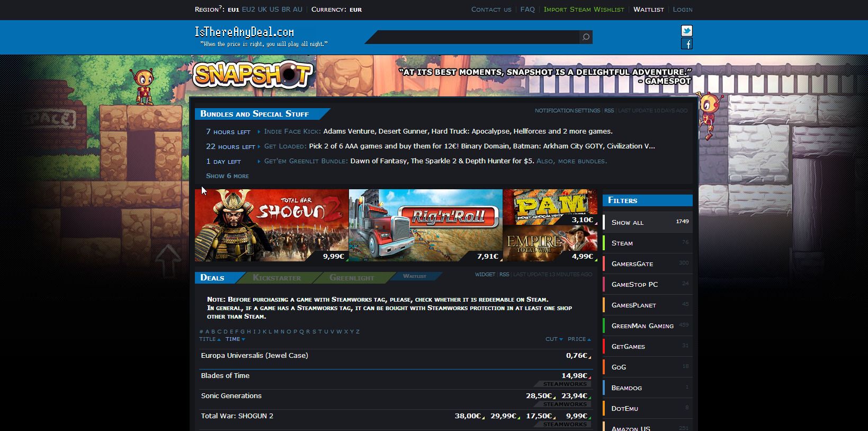Sort deals by Cut
The image size is (868, 431).
pyautogui.click(x=554, y=339)
